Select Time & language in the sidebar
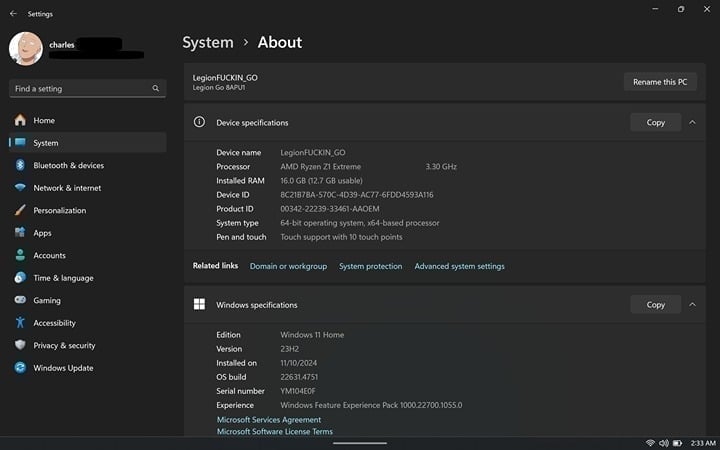Image resolution: width=720 pixels, height=450 pixels. coord(63,278)
